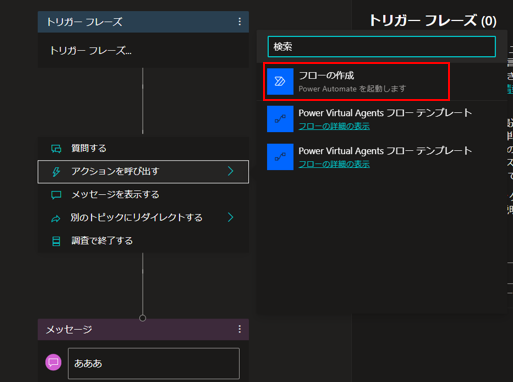Image resolution: width=513 pixels, height=382 pixels.
Task: Open the first フローの詳細の表示 link
Action: pyautogui.click(x=334, y=126)
